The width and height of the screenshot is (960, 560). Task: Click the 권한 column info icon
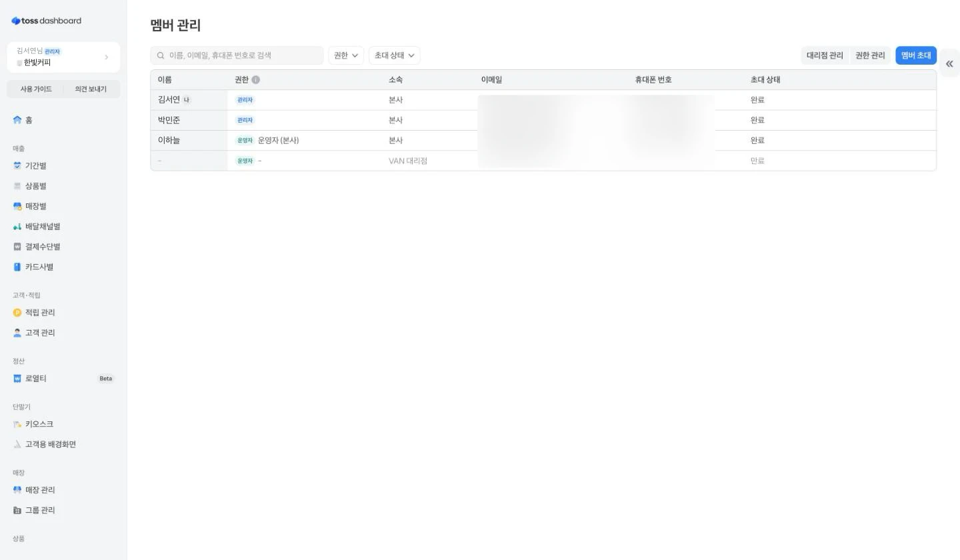click(255, 80)
